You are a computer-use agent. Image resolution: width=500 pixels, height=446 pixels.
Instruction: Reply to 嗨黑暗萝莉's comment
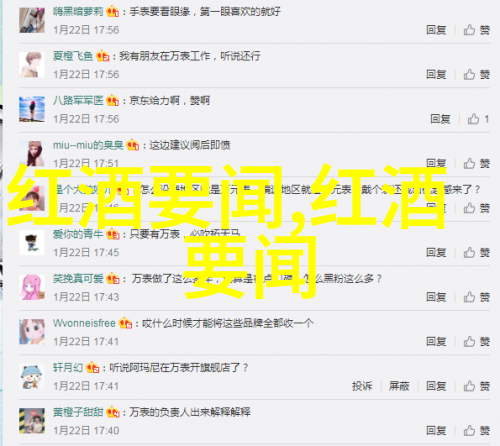[436, 30]
